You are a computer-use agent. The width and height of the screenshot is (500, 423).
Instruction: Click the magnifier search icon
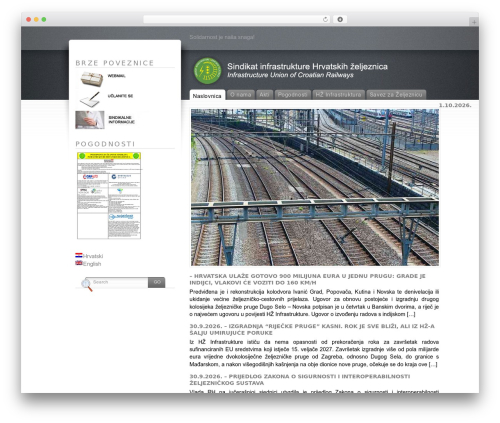click(x=87, y=285)
